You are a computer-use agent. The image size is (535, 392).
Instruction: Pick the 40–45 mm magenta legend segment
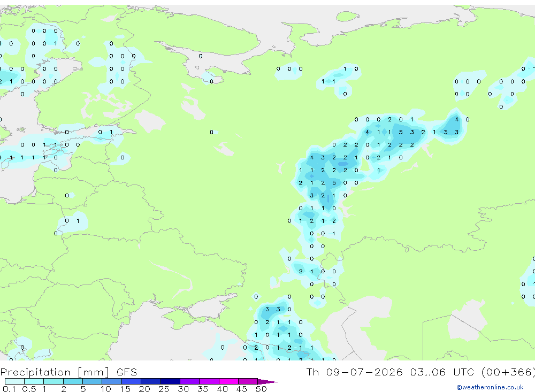(x=228, y=381)
